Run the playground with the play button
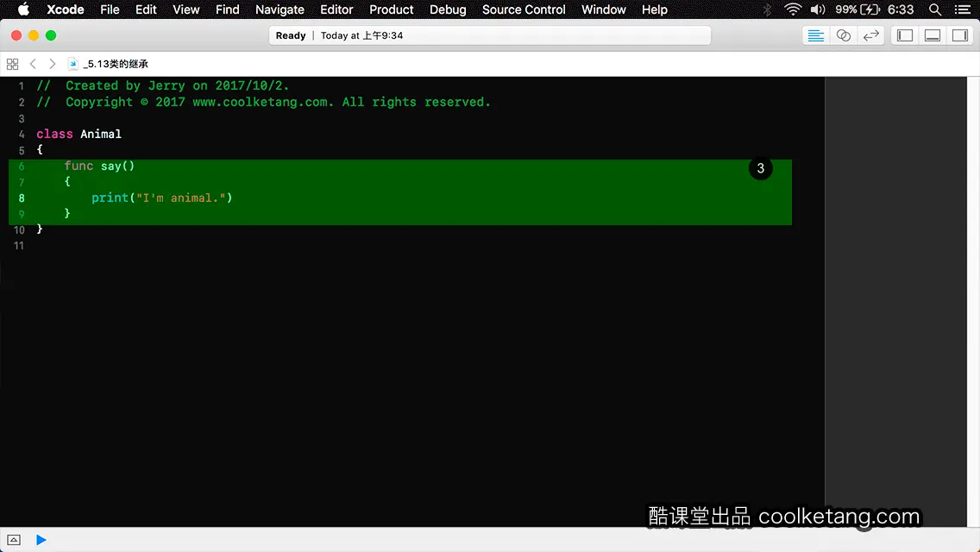This screenshot has height=552, width=980. coord(41,540)
